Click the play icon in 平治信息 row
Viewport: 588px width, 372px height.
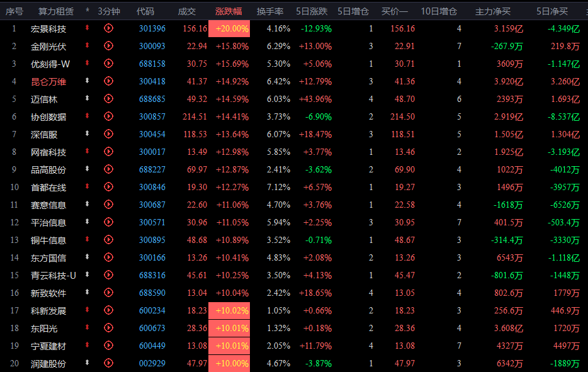pyautogui.click(x=108, y=222)
